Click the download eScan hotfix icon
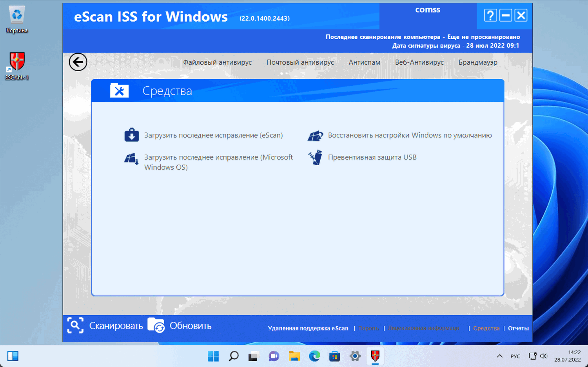The image size is (588, 367). pos(132,135)
